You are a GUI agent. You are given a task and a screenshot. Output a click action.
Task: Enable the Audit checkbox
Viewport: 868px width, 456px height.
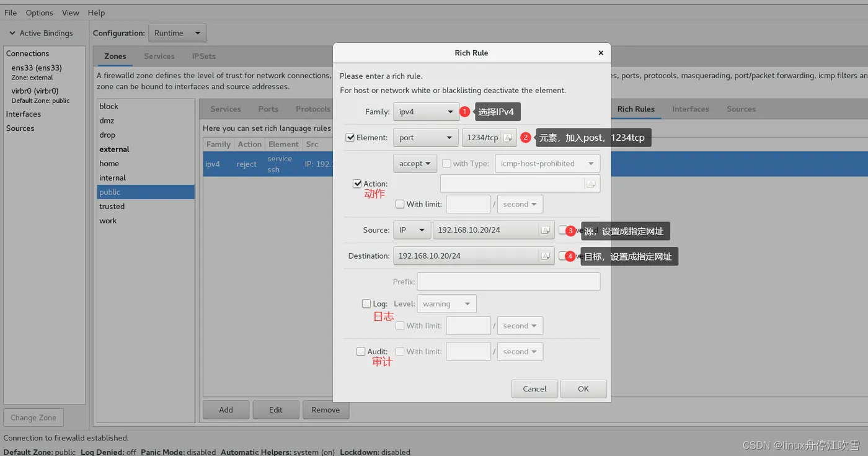click(x=361, y=351)
